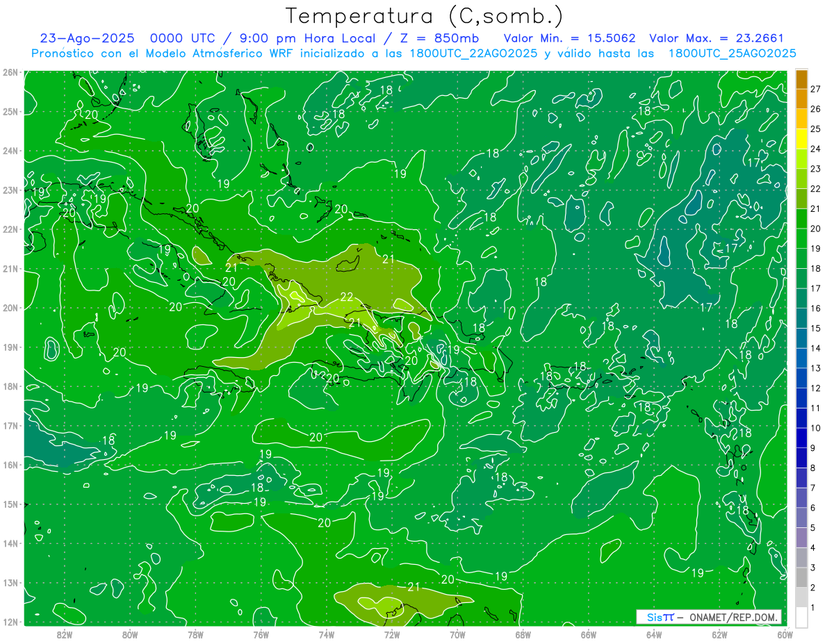The width and height of the screenshot is (834, 644).
Task: Click the '82W' longitude label
Action: 65,634
